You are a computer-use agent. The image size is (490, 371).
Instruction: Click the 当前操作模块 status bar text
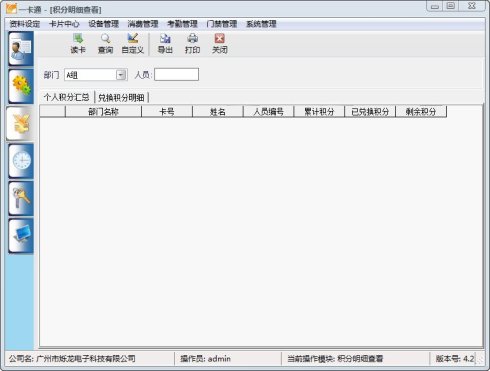tap(335, 359)
